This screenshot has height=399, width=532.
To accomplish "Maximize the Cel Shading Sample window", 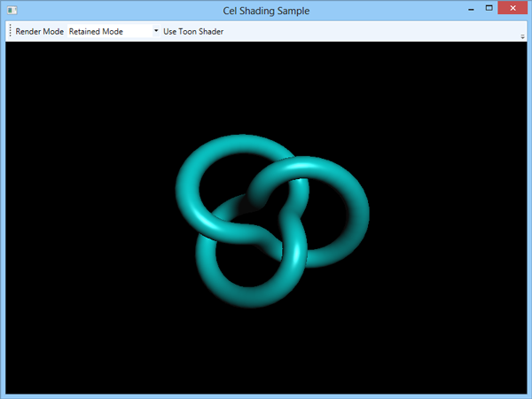I will [489, 8].
